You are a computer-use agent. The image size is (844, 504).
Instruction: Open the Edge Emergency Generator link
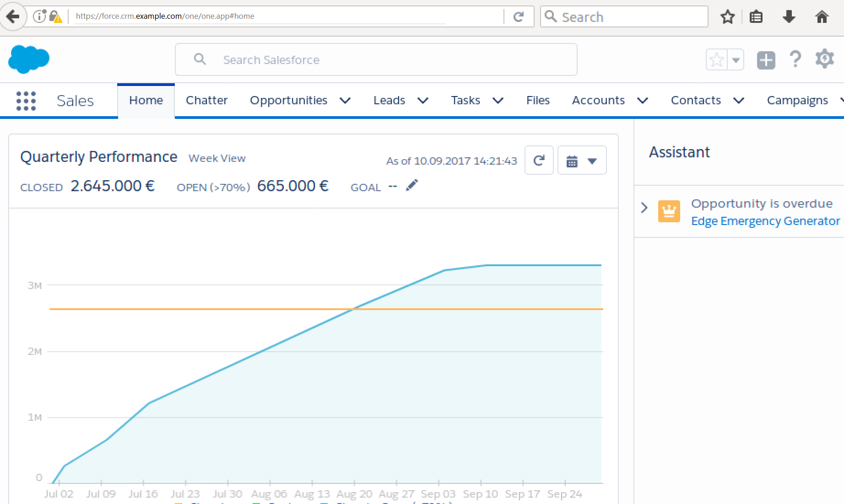tap(765, 221)
